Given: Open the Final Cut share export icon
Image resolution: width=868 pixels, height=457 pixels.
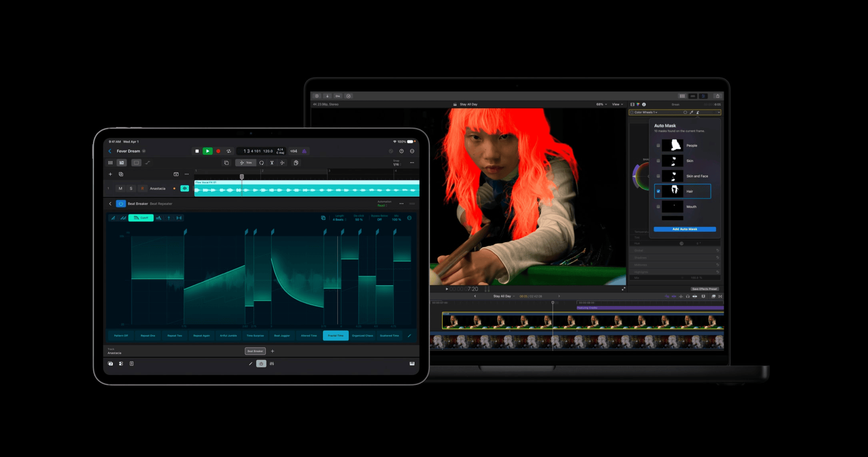Looking at the screenshot, I should [x=717, y=96].
